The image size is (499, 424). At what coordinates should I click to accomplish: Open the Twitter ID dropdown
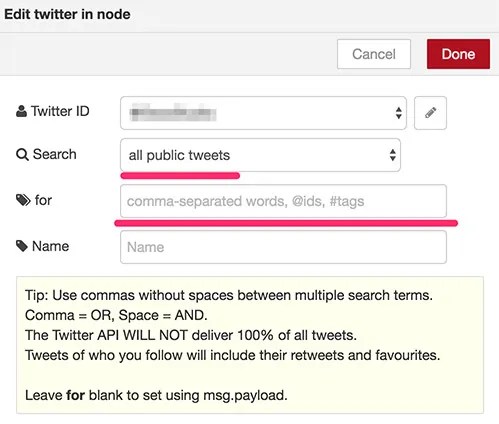tap(263, 113)
